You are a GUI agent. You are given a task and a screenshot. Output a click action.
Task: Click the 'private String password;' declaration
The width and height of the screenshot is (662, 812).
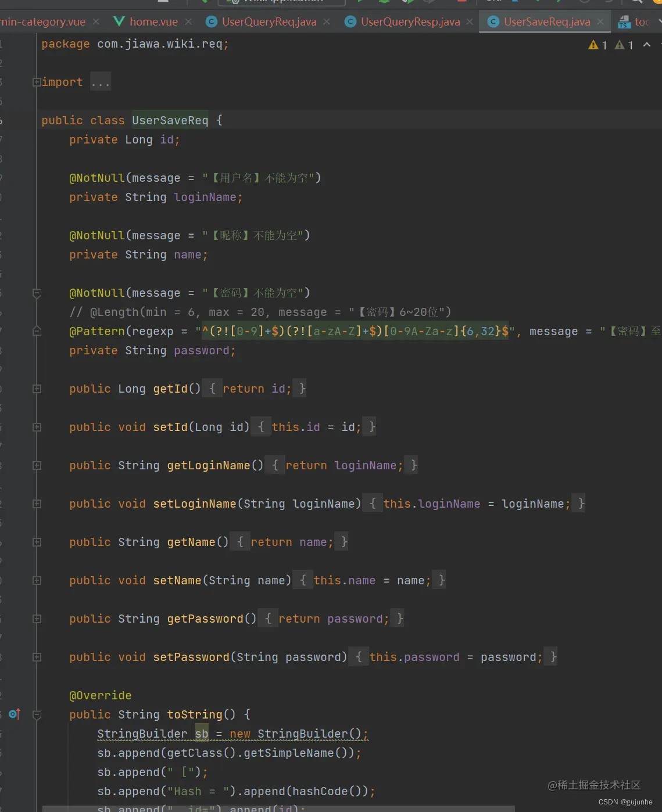coord(152,350)
